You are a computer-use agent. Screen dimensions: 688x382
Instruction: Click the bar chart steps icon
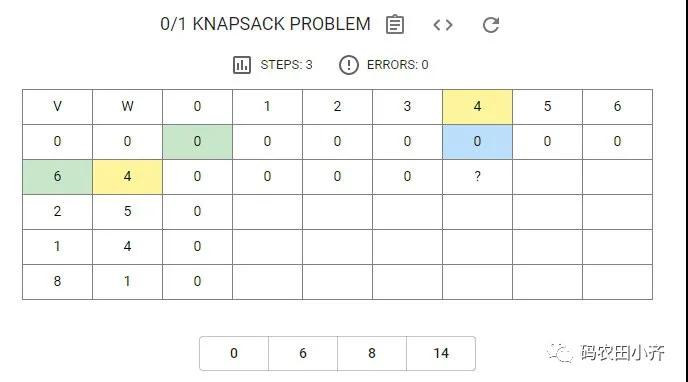242,65
